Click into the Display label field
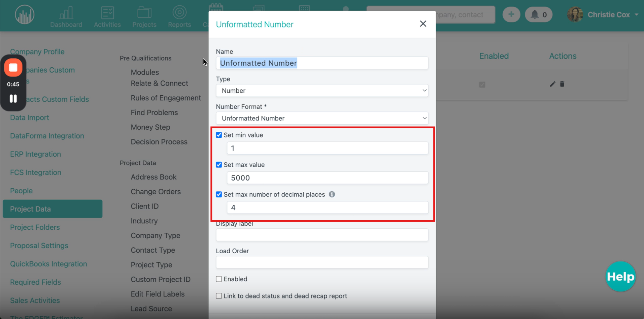Image resolution: width=644 pixels, height=319 pixels. tap(322, 235)
